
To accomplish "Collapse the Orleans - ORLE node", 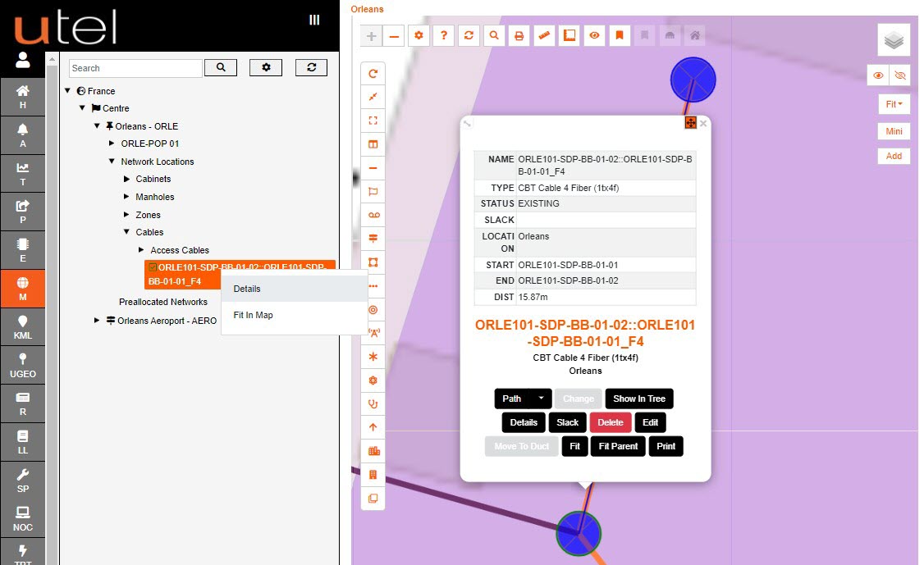I will [x=97, y=125].
